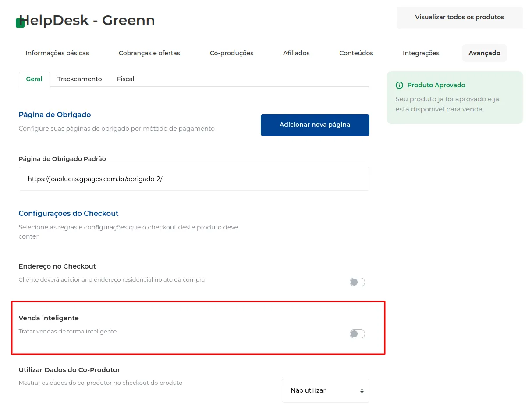The width and height of the screenshot is (532, 419).
Task: Switch to the Fiscal sub-tab
Action: (126, 79)
